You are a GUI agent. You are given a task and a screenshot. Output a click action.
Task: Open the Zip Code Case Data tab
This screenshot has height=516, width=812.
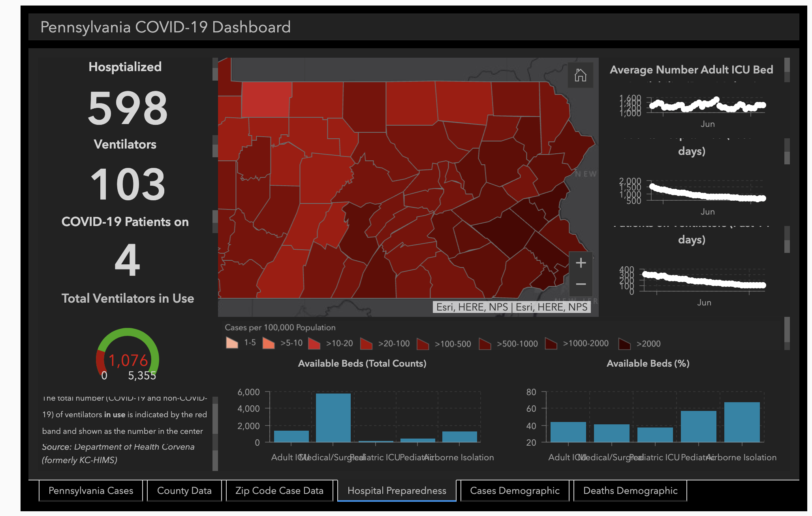(x=279, y=491)
